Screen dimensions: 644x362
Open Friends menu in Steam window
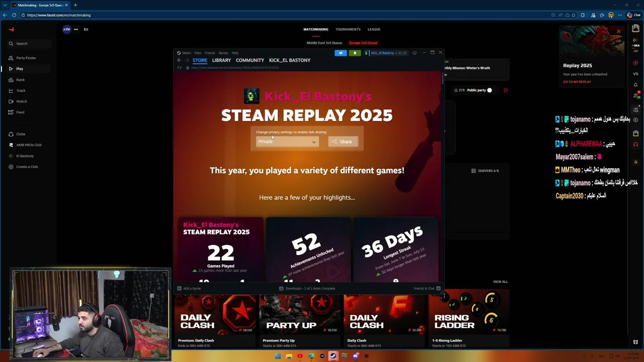[210, 53]
